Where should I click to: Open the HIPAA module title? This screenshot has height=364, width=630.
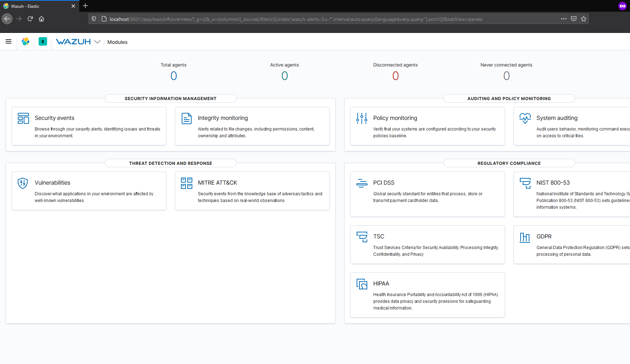(381, 284)
